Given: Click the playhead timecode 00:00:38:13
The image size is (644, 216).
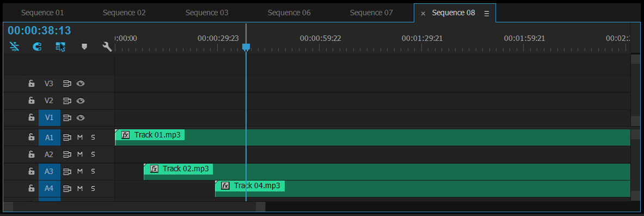Looking at the screenshot, I should click(39, 31).
